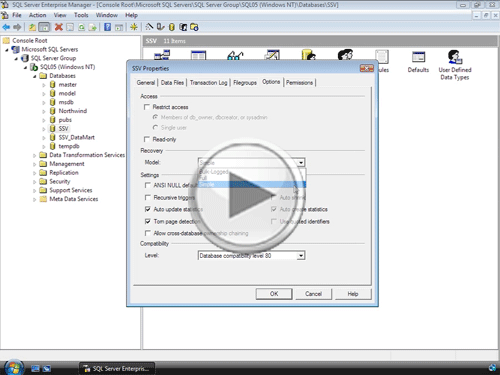The width and height of the screenshot is (500, 375).
Task: Go up one level in the toolbar
Action: click(x=32, y=27)
